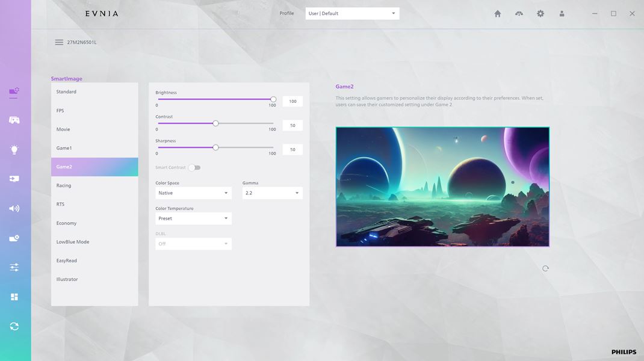Click the 27M2N6501L monitor model label
This screenshot has width=644, height=361.
click(x=82, y=42)
